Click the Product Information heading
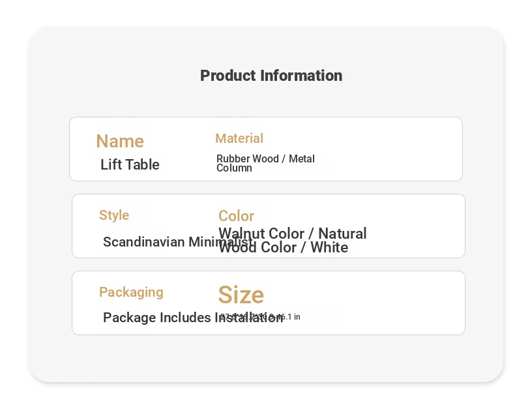This screenshot has height=420, width=515. (271, 76)
